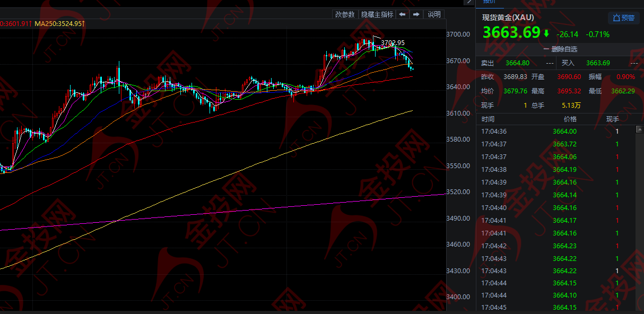Open the 改参数 parameter settings
644x314 pixels.
(x=345, y=14)
